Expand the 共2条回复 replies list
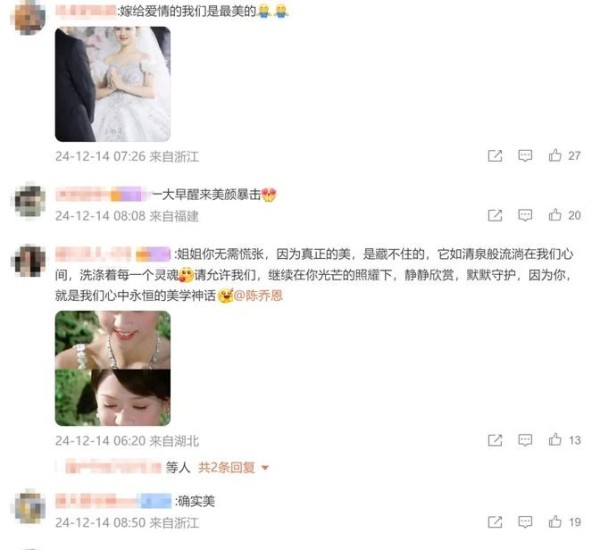This screenshot has height=550, width=600. click(x=227, y=467)
